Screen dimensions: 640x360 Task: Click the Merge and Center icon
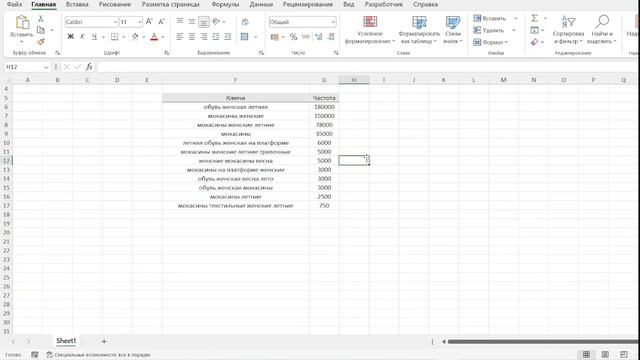coord(244,37)
